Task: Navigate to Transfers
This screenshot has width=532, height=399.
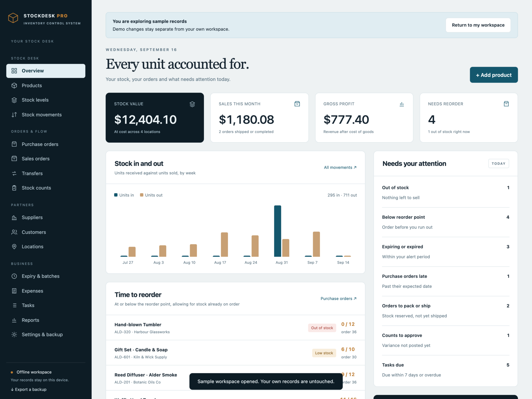Action: 46,173
